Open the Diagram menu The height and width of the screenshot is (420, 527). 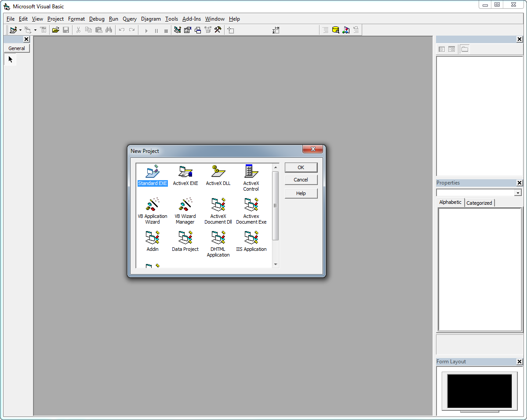point(151,19)
